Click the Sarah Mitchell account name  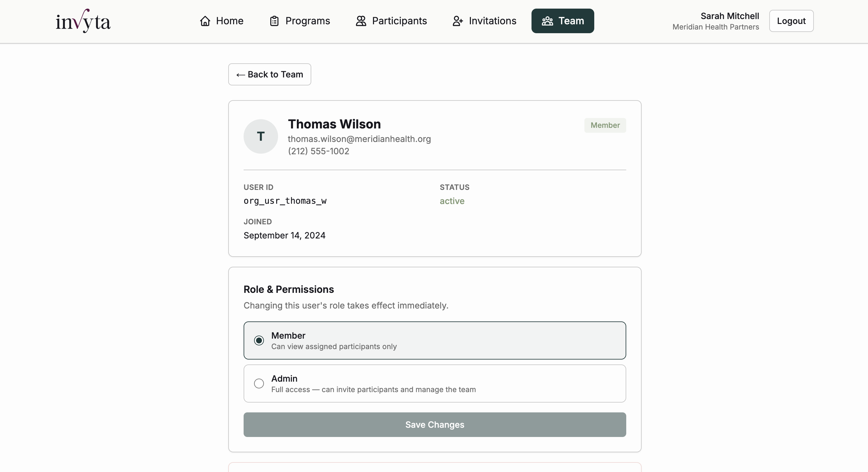(x=730, y=16)
